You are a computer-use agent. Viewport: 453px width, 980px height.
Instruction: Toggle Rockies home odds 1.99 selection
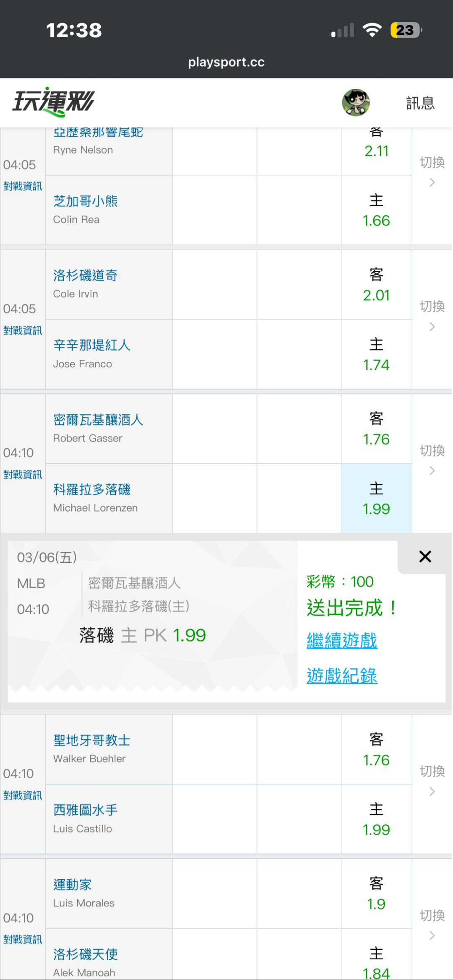click(376, 499)
